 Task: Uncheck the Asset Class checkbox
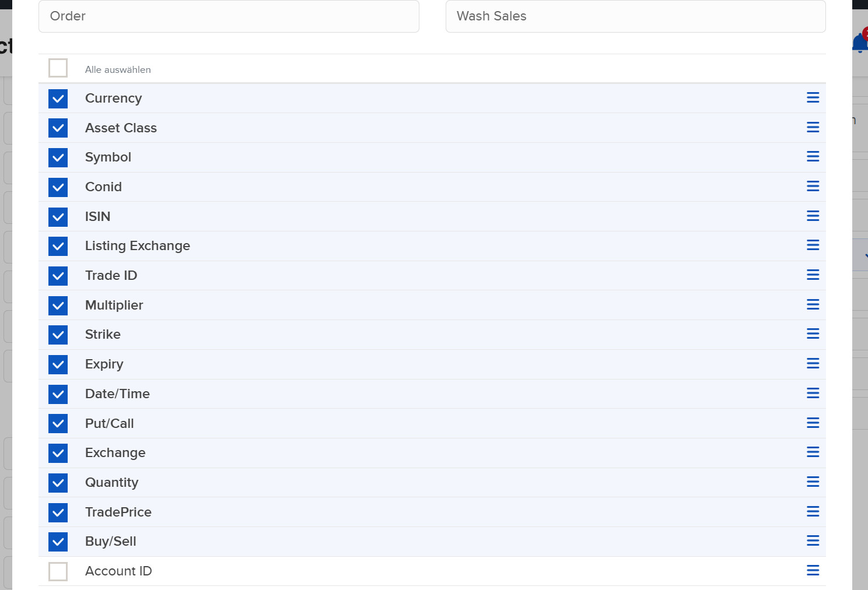pyautogui.click(x=58, y=128)
